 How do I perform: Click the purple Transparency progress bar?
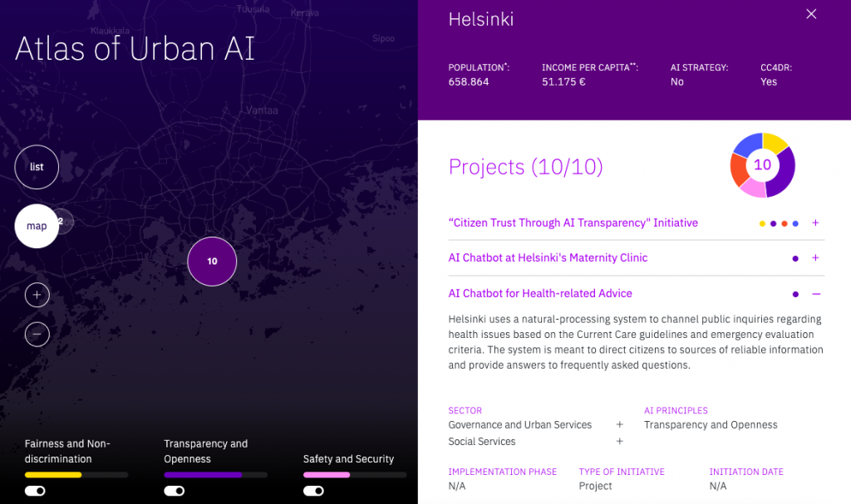[203, 475]
